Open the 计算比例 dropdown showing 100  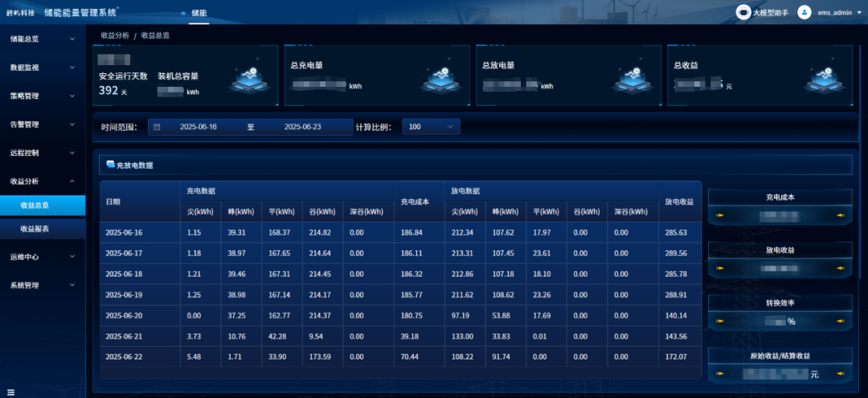[x=431, y=127]
